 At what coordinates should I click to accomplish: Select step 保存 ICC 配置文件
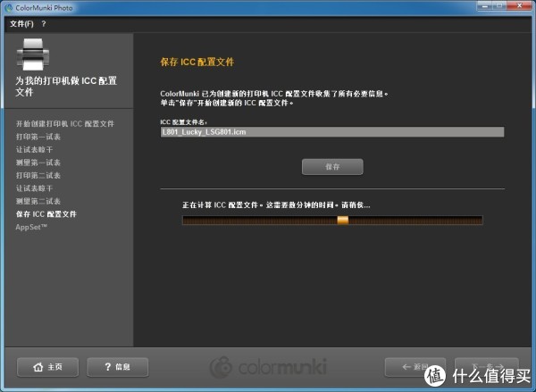point(46,214)
